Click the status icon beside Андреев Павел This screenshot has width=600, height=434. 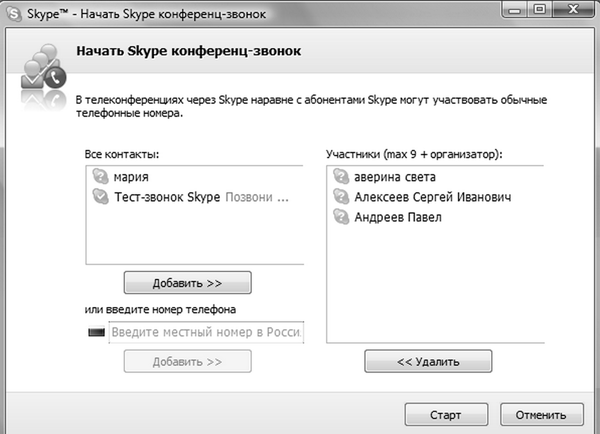pyautogui.click(x=338, y=217)
